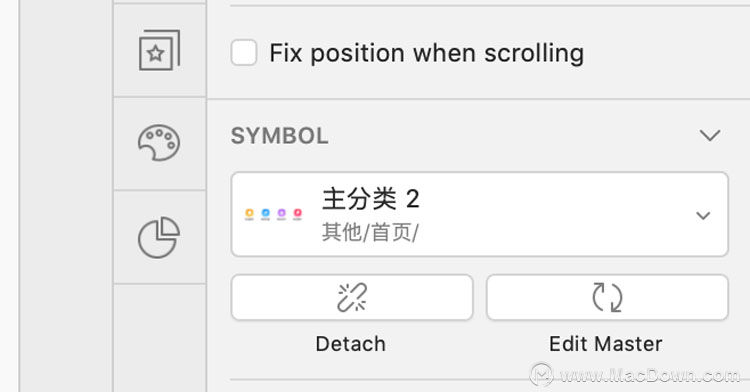Open symbol picker dropdown arrow for 主分类 2
Screen dimensions: 750x392
[703, 216]
